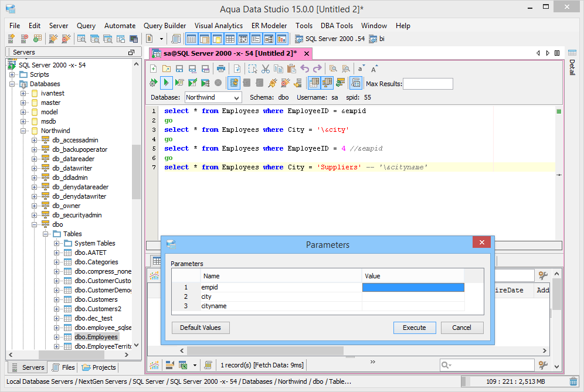584x392 pixels.
Task: Switch to the Projects tab
Action: coord(99,367)
